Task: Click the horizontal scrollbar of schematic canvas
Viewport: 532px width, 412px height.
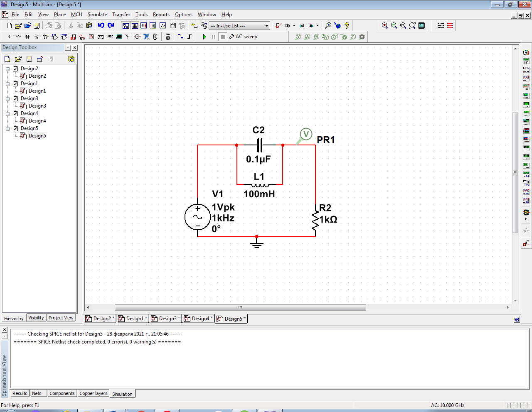Action: (240, 307)
